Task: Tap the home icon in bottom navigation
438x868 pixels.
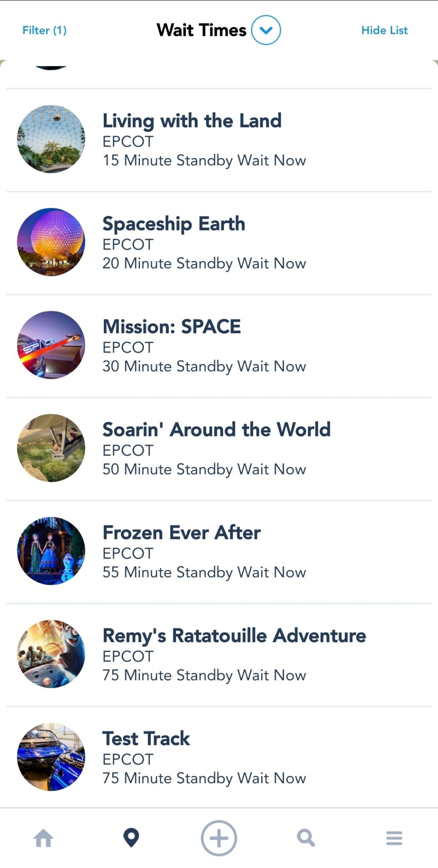Action: tap(44, 838)
